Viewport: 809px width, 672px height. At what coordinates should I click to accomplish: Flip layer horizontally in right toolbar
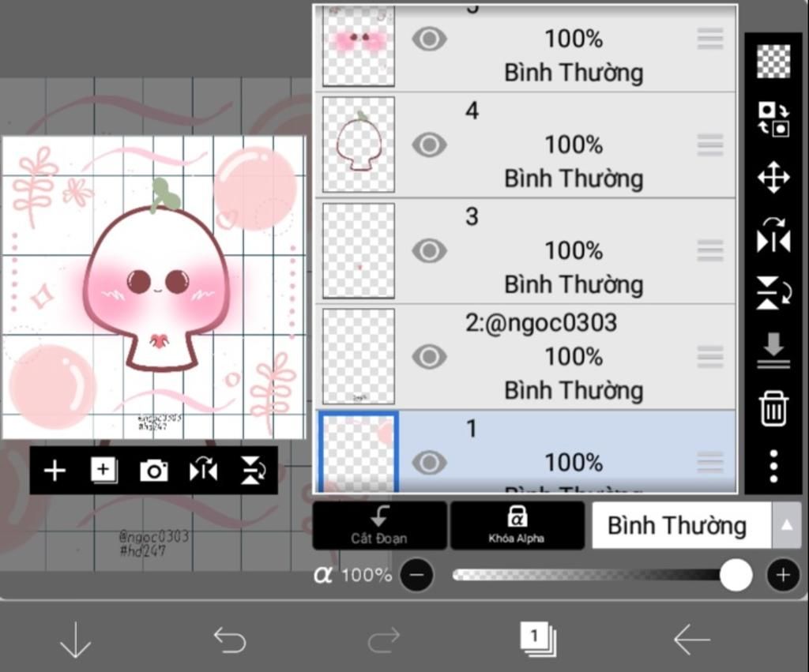[x=773, y=235]
